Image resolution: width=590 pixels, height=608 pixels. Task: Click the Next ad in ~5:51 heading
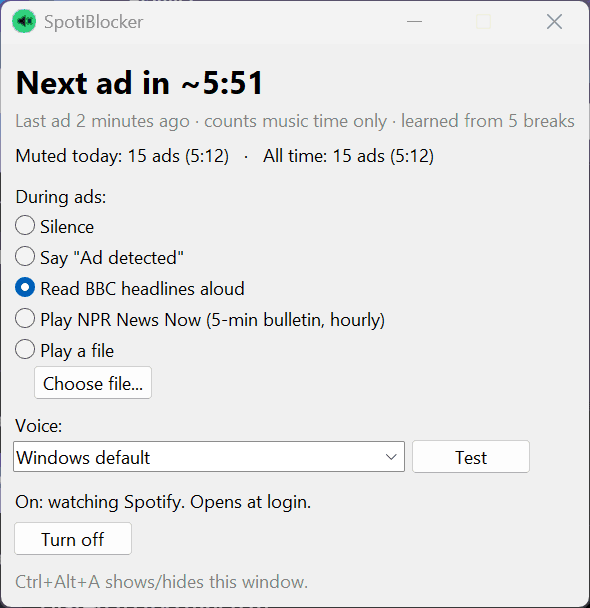click(140, 83)
